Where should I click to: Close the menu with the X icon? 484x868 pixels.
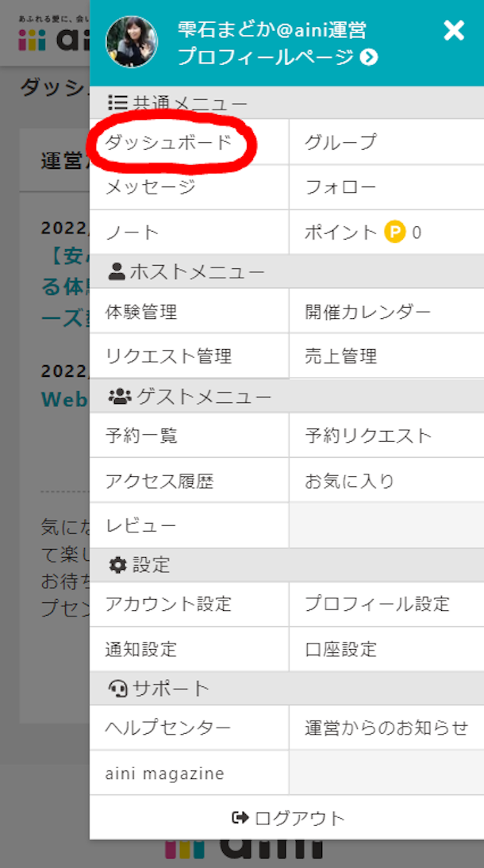(x=454, y=31)
